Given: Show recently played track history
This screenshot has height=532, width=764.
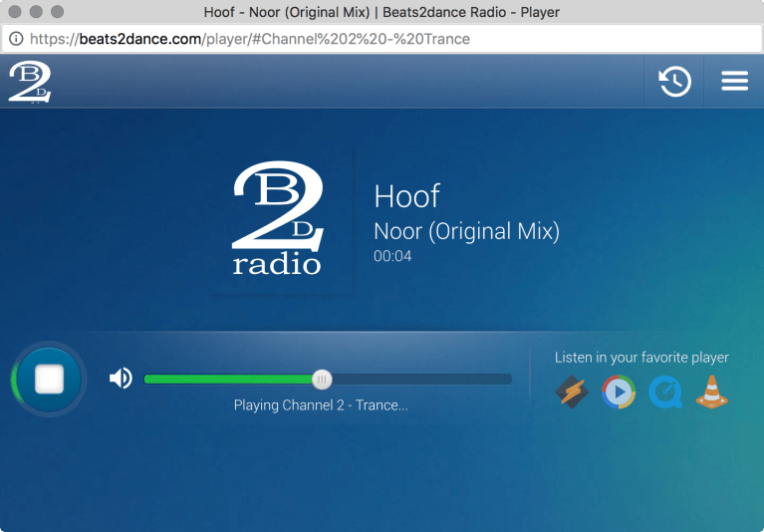Looking at the screenshot, I should 674,82.
